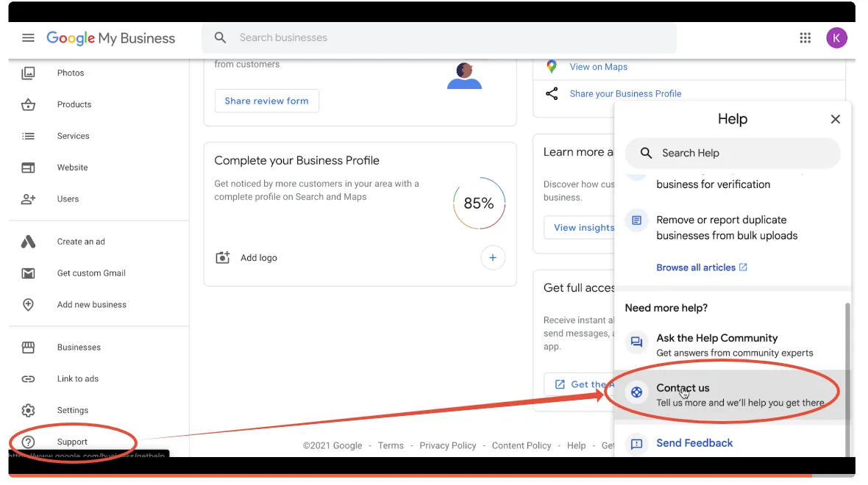Open Browse all articles link
The width and height of the screenshot is (868, 485).
point(701,267)
